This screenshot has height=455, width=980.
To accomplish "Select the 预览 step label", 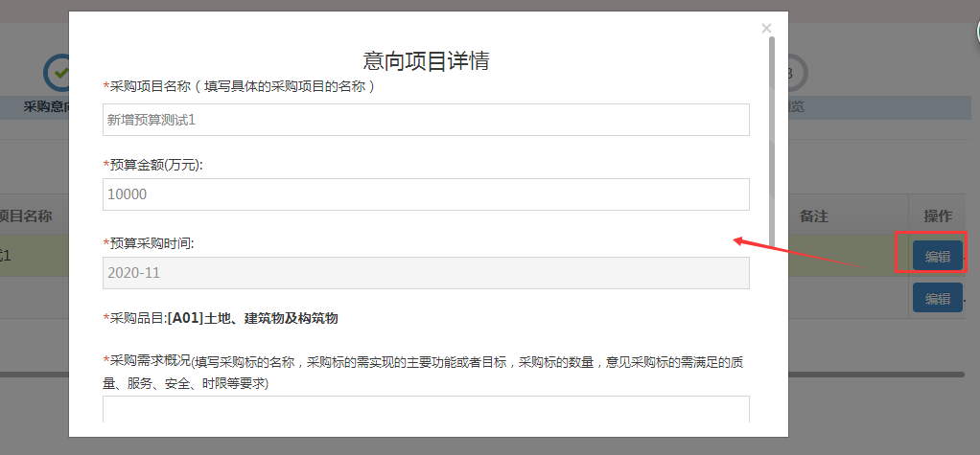I will [x=796, y=106].
